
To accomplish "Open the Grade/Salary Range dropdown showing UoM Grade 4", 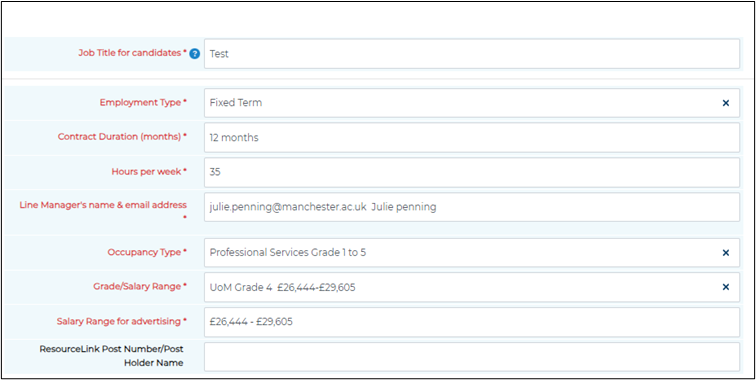I will click(x=472, y=287).
